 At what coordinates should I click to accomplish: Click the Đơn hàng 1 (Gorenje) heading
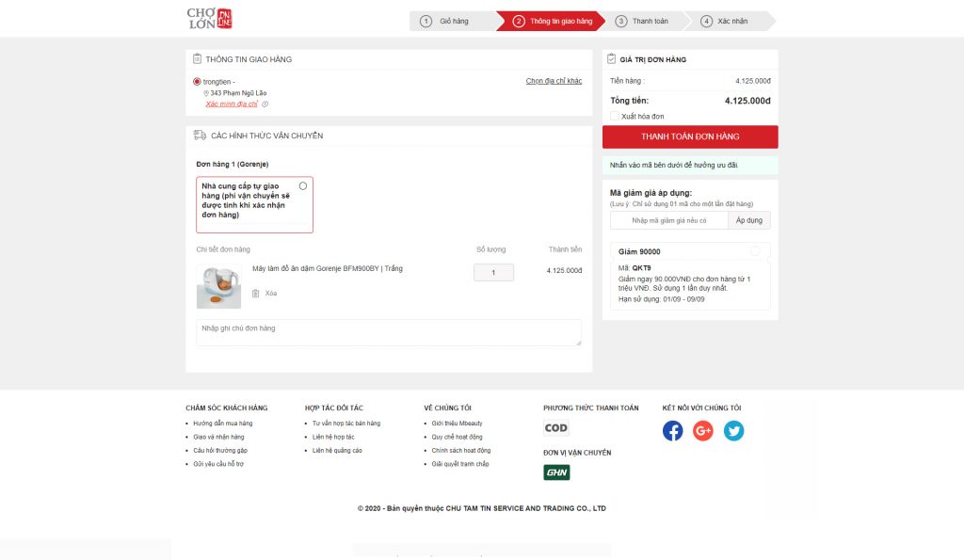tap(233, 164)
